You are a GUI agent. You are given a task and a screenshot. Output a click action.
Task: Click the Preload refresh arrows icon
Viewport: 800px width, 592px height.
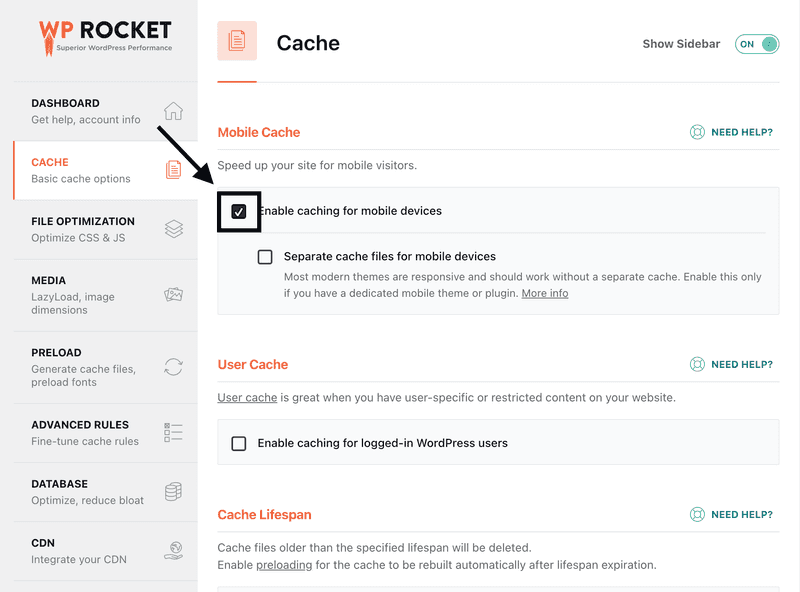point(173,367)
